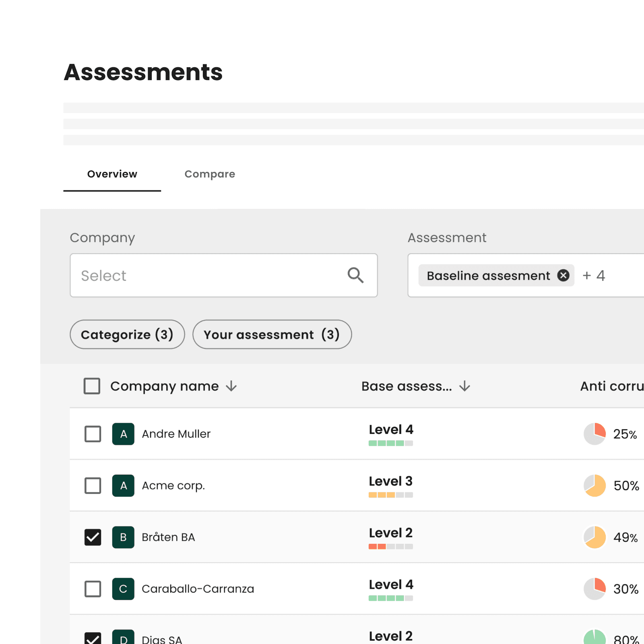Open the Categorize (3) button
The image size is (644, 644).
[127, 334]
